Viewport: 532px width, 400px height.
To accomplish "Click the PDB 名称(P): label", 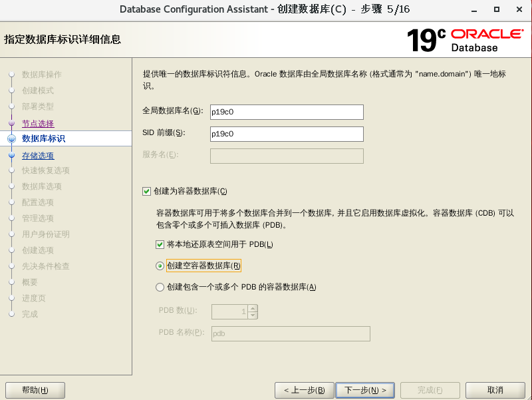I will tap(182, 332).
